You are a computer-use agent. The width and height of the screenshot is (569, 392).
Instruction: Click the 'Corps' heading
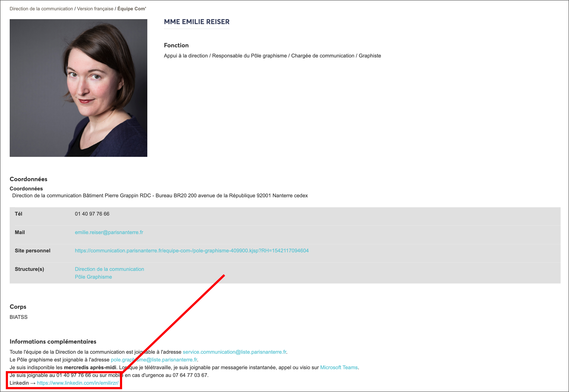(x=18, y=307)
